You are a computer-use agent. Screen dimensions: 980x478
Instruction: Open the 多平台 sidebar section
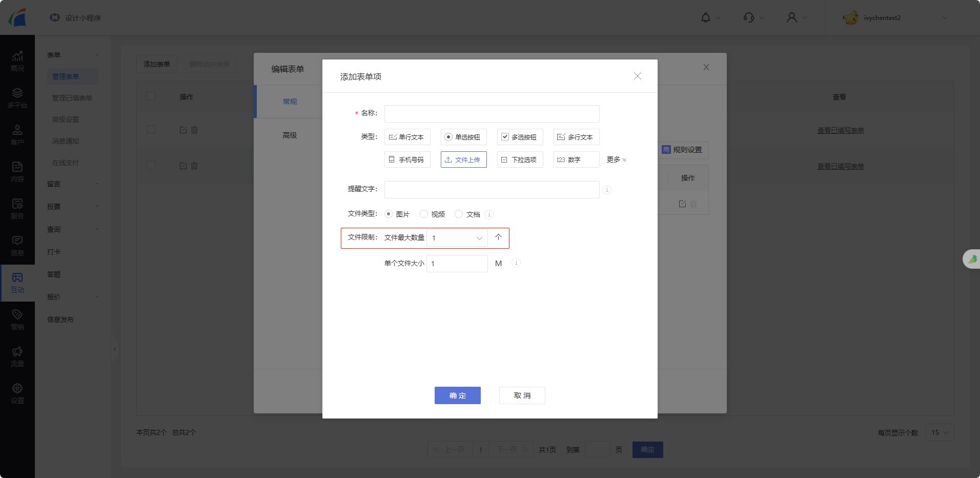(x=17, y=98)
